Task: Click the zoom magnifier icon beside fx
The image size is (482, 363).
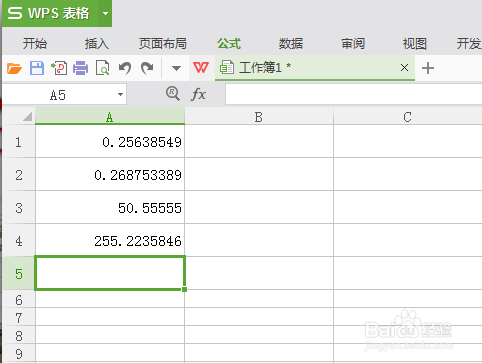Action: pos(173,94)
